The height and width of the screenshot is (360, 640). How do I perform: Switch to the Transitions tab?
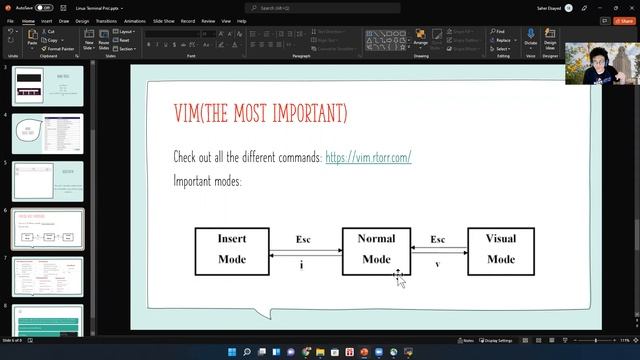click(106, 21)
